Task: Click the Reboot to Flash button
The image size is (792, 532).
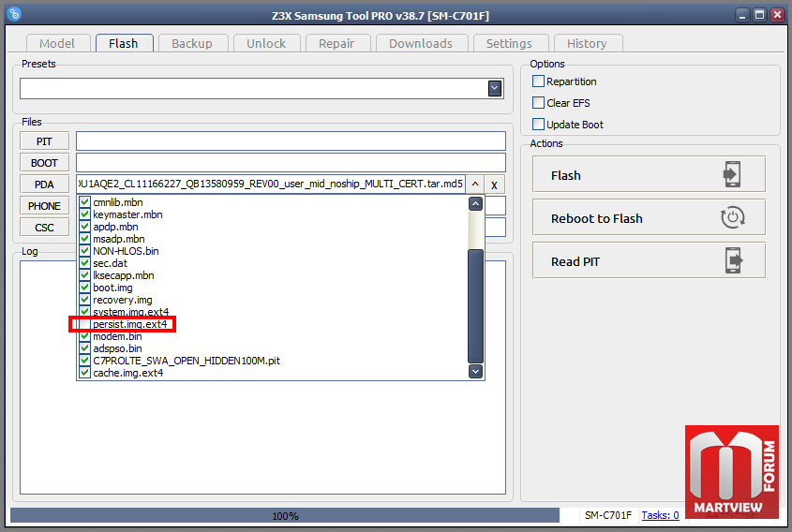Action: tap(649, 217)
